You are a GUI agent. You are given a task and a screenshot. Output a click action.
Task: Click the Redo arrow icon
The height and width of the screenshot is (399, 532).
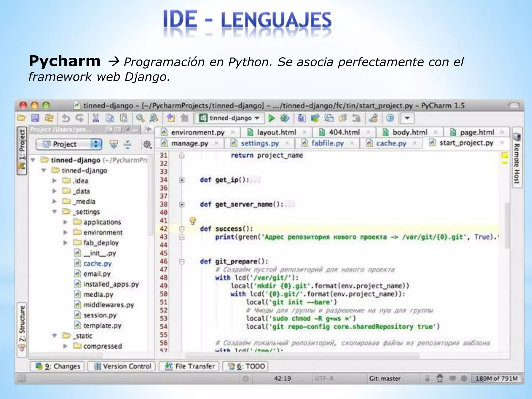pos(79,118)
